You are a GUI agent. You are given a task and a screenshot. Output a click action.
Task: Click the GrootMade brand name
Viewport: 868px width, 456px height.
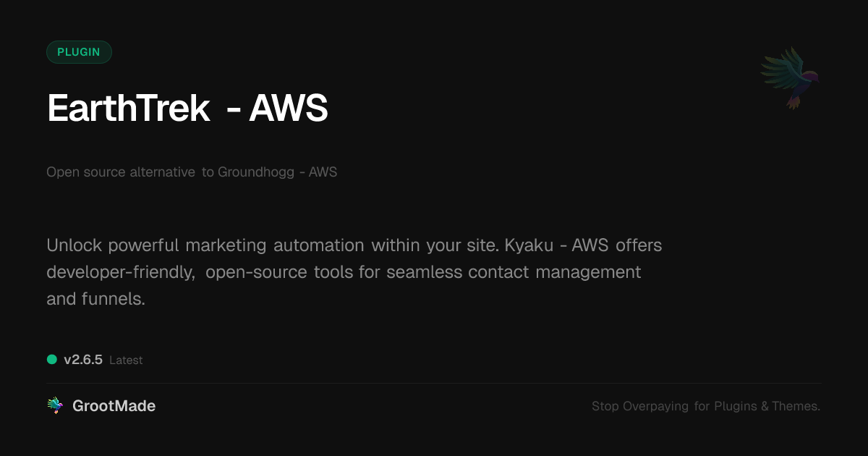pos(114,406)
